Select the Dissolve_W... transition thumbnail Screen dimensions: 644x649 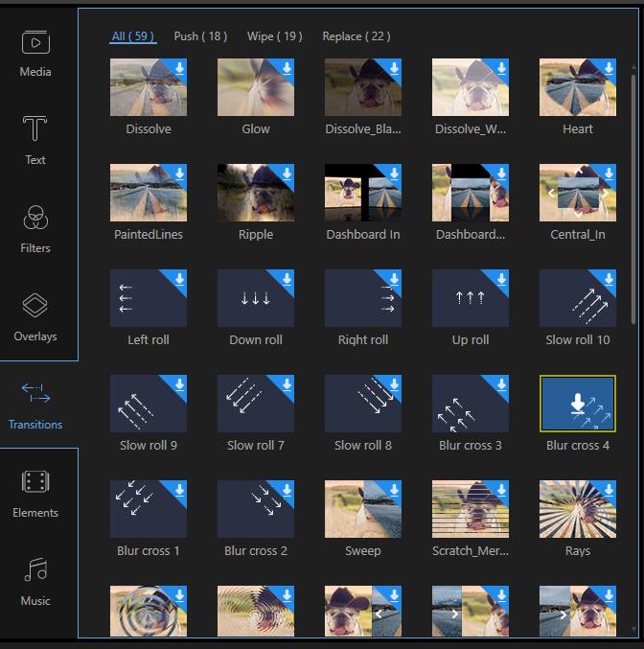(x=471, y=87)
